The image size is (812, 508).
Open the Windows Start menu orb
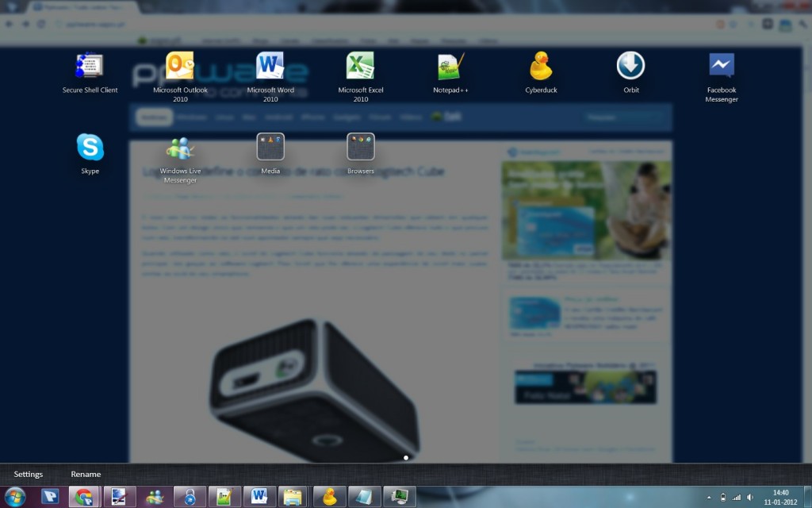(x=15, y=497)
